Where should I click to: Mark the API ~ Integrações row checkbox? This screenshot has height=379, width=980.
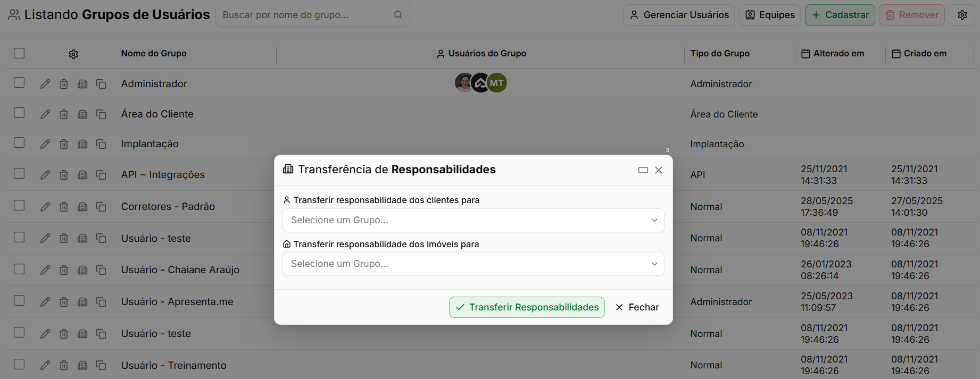[x=19, y=173]
